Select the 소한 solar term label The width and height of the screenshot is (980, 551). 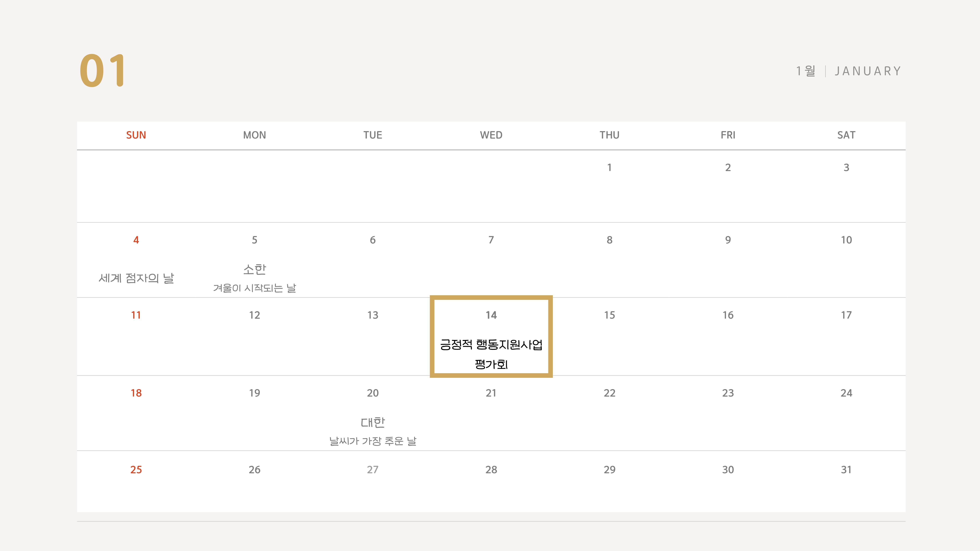255,269
